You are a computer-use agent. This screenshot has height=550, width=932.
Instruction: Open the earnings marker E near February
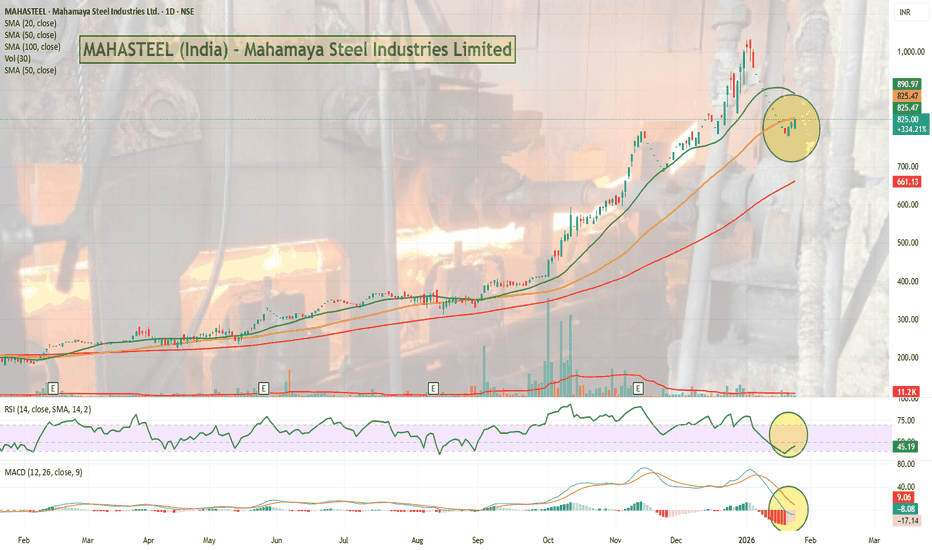click(53, 388)
